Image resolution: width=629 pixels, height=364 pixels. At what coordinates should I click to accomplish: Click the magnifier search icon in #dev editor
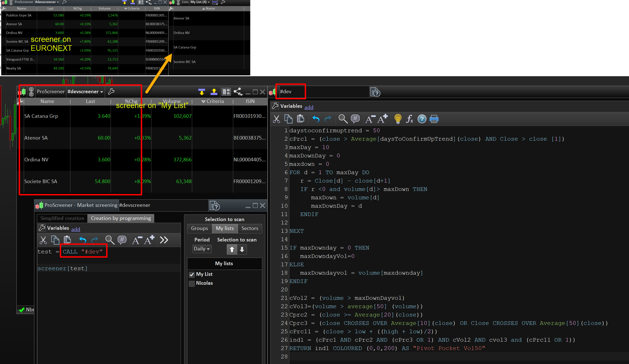coord(343,119)
